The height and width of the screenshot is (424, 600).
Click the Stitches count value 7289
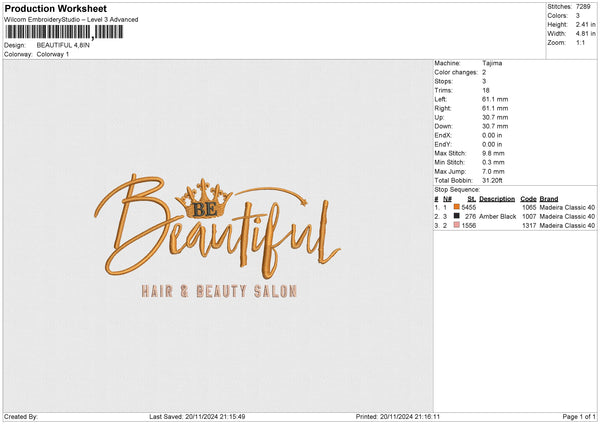pos(583,7)
